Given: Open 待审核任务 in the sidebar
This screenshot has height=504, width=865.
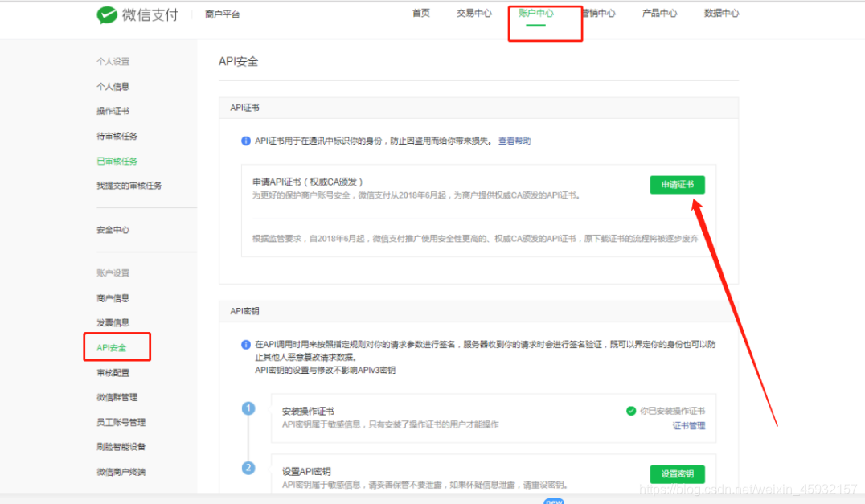Looking at the screenshot, I should click(x=117, y=136).
